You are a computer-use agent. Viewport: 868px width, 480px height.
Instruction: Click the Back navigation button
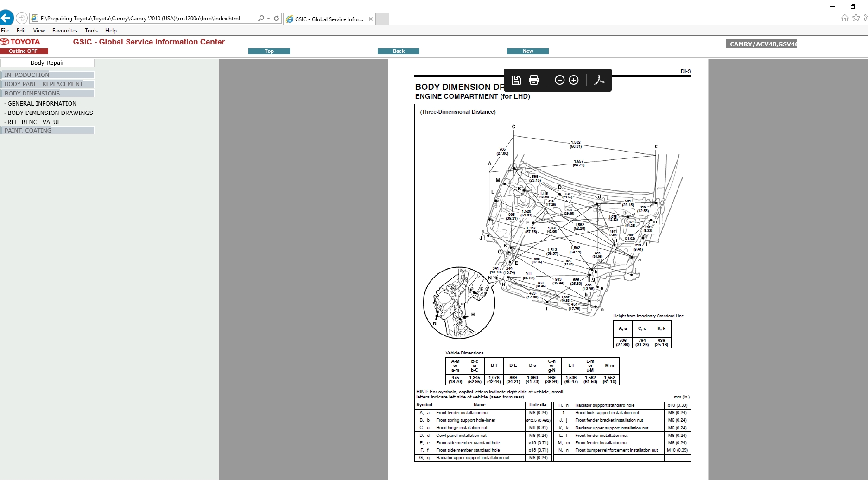point(399,51)
